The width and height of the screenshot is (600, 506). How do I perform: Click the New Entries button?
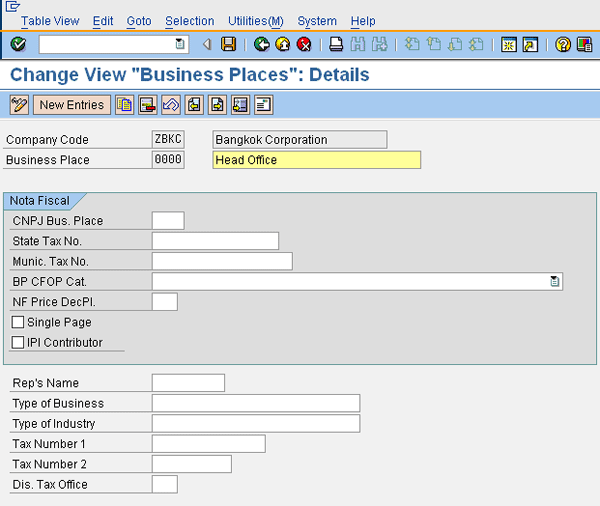tap(71, 104)
